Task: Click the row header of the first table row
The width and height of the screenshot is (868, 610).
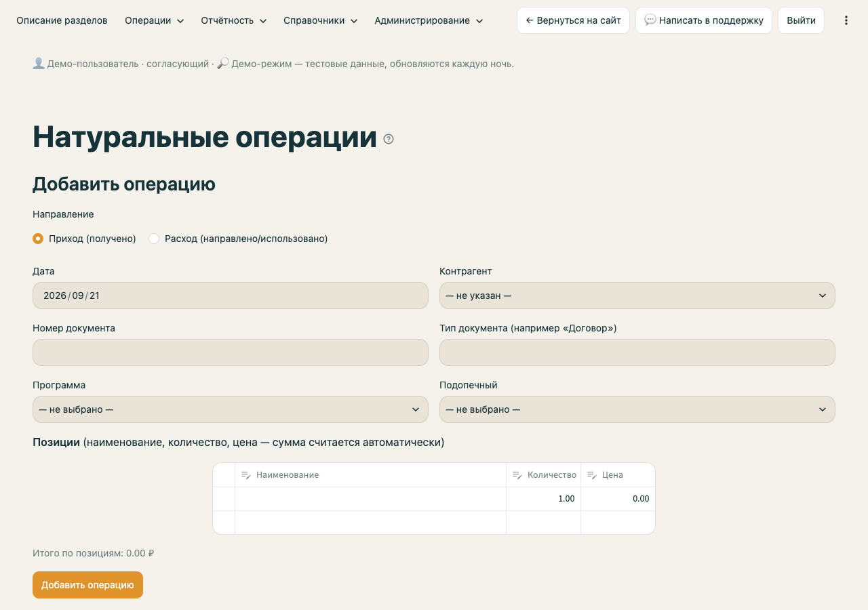Action: point(224,499)
